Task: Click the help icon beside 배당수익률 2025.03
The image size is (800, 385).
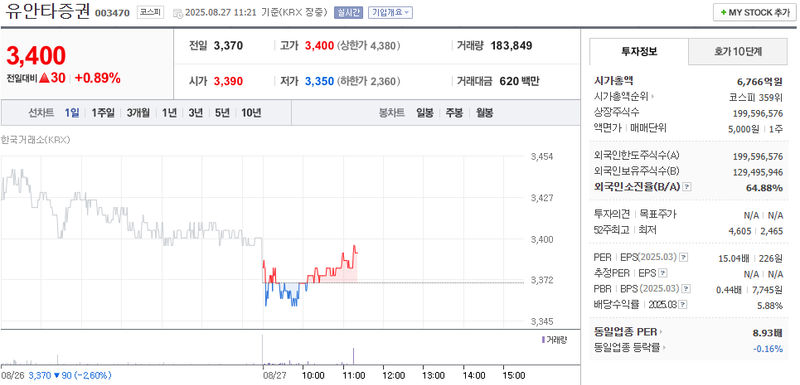Action: pyautogui.click(x=683, y=305)
